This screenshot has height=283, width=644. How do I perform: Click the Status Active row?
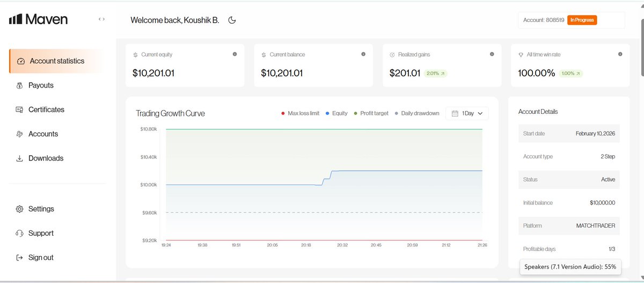coord(569,179)
